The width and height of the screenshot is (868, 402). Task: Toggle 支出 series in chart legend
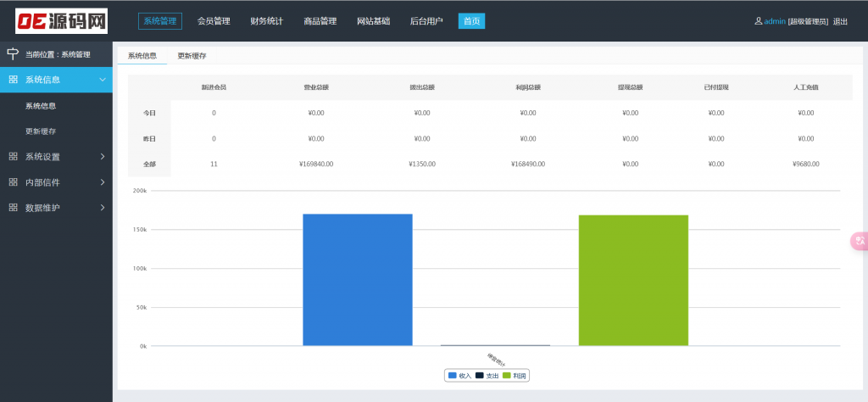(487, 376)
